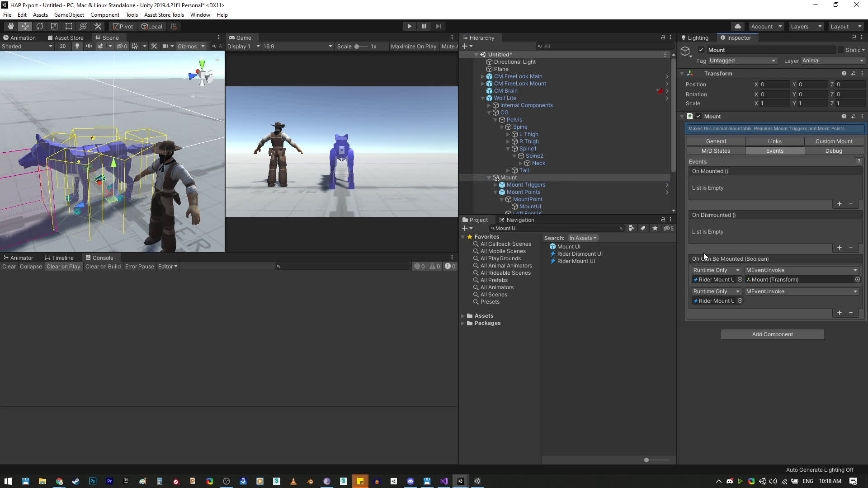Toggle the 2D scene view mode
868x488 pixels.
tap(62, 46)
